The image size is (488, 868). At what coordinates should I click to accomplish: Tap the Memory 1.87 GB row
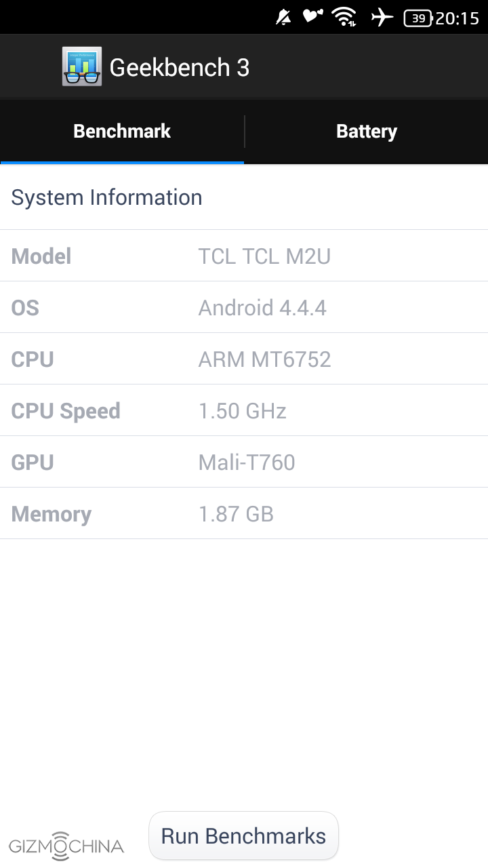coord(244,514)
